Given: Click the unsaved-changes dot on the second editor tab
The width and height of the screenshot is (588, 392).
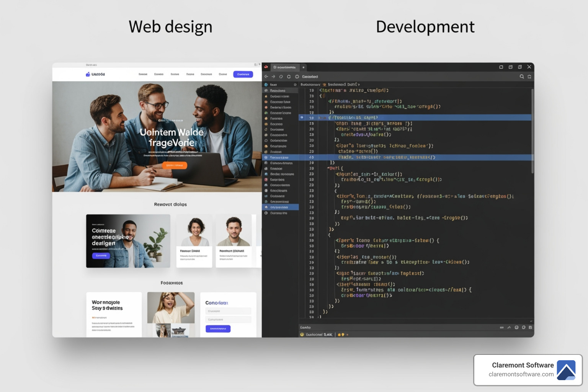Looking at the screenshot, I should [x=303, y=67].
